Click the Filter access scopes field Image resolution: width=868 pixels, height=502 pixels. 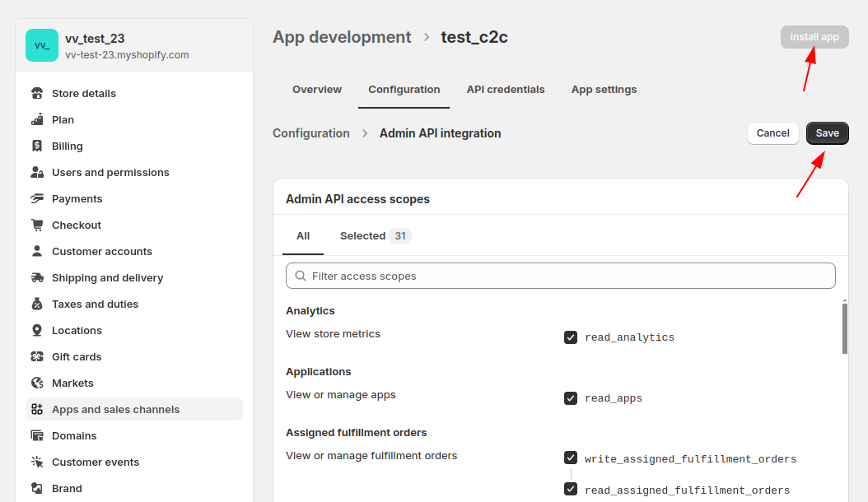[560, 276]
